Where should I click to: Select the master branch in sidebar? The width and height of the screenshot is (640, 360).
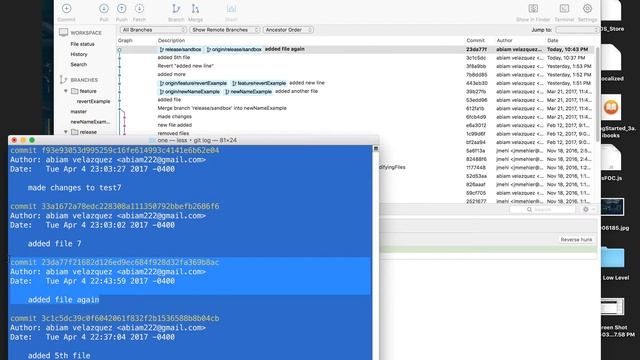click(78, 111)
